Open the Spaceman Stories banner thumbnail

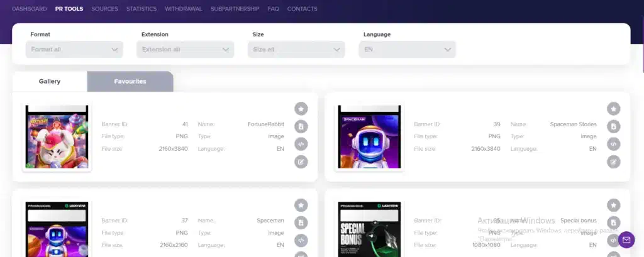[x=369, y=137]
